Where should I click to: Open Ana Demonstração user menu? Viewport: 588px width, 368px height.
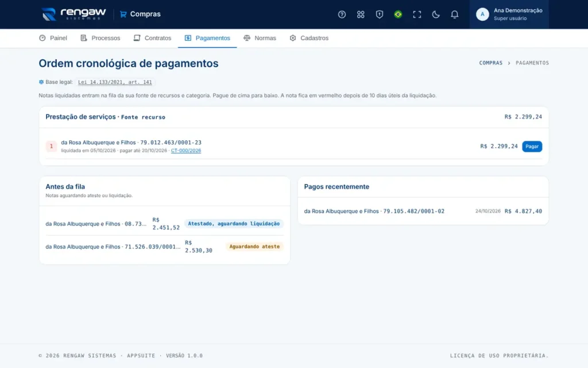pos(509,14)
